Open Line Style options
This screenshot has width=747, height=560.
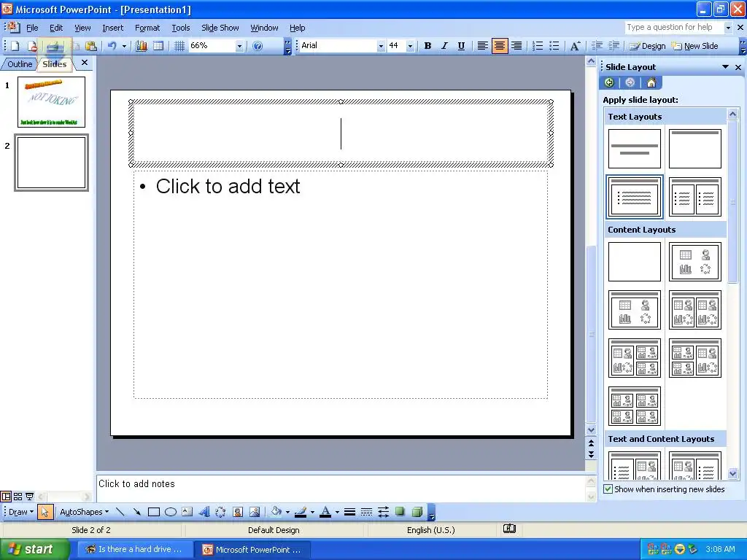(349, 512)
